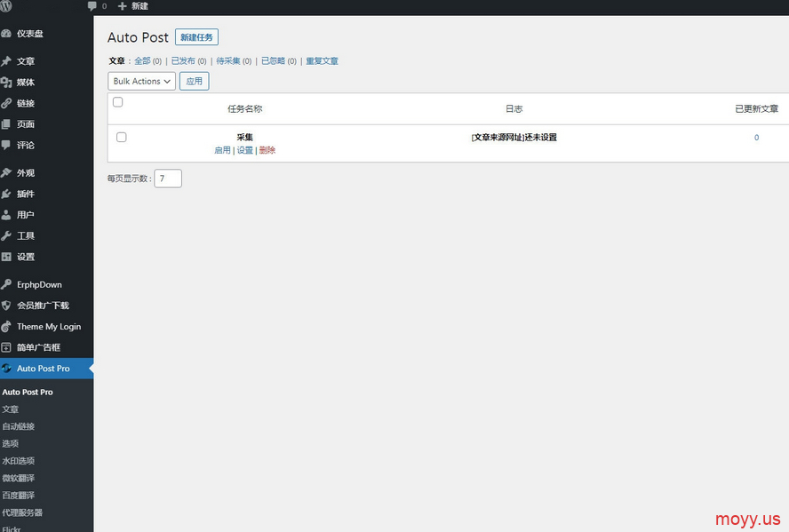Click the Auto Post Pro globe icon
Image resolution: width=789 pixels, height=532 pixels.
[6, 369]
